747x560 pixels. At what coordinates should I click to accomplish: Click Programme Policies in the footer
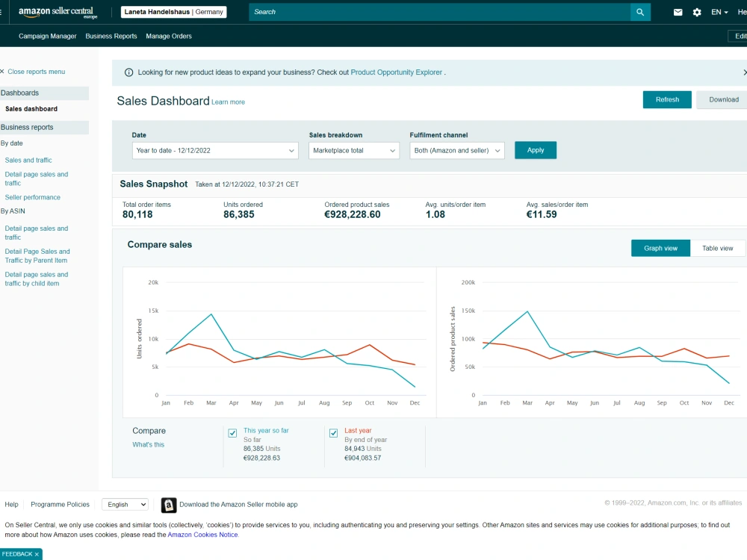[x=60, y=504]
